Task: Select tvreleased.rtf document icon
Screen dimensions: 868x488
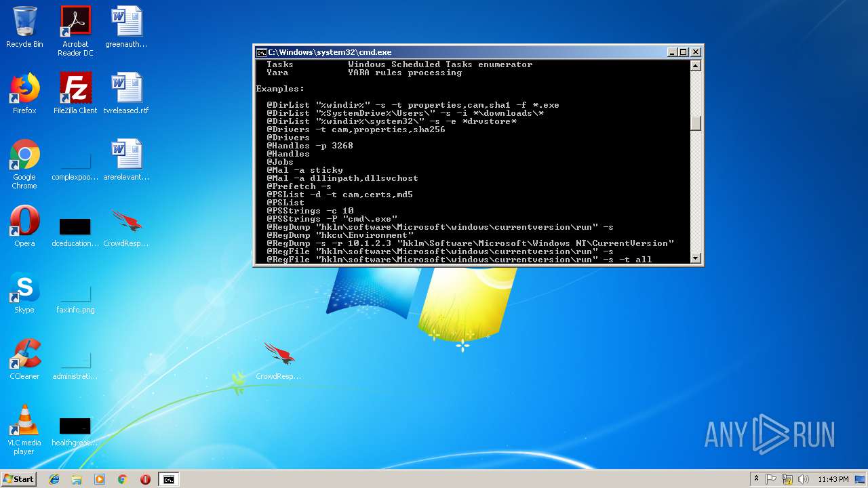Action: [126, 94]
